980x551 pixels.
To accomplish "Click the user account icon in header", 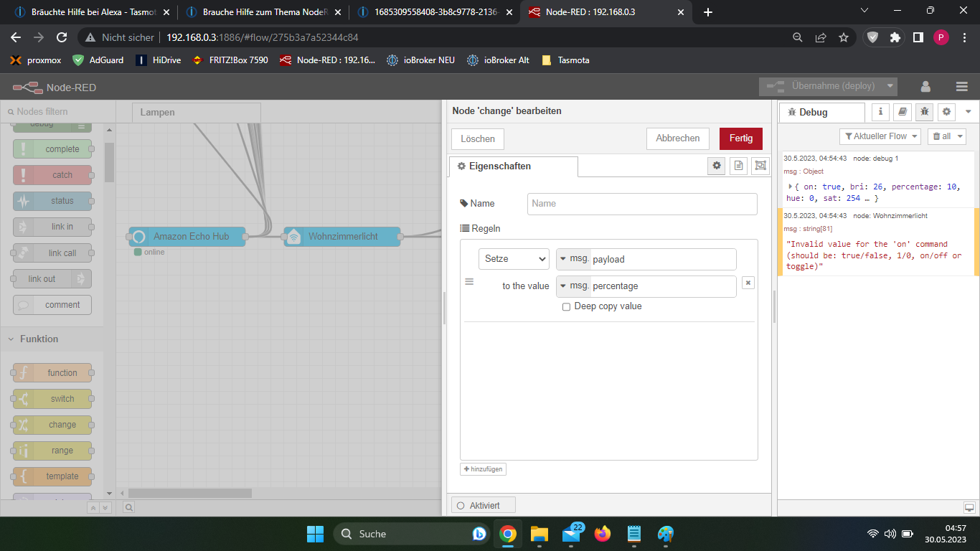I will (925, 87).
